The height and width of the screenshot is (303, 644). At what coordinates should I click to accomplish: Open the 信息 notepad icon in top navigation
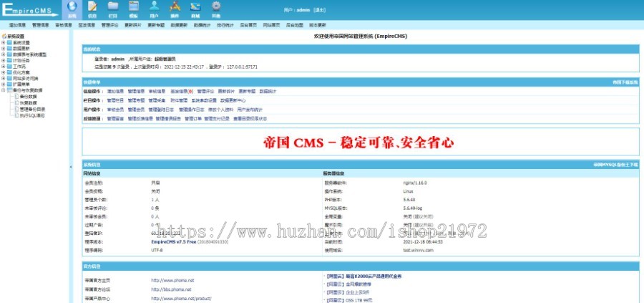[x=92, y=6]
